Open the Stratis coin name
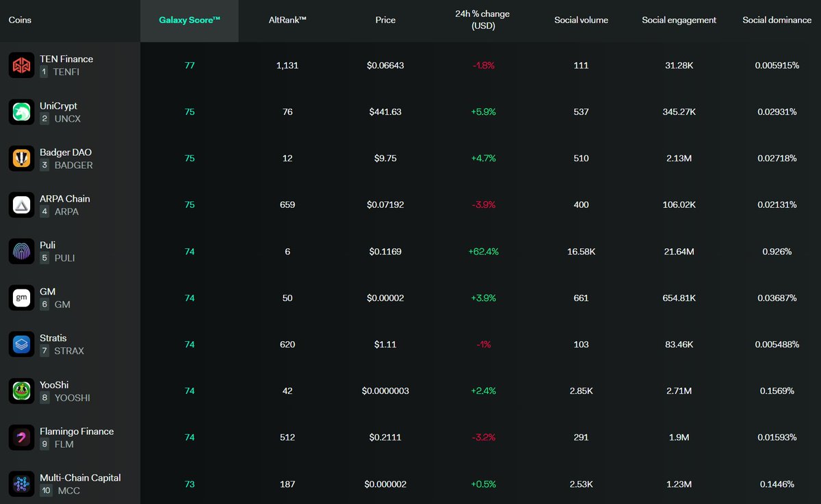Image resolution: width=821 pixels, height=504 pixels. pyautogui.click(x=53, y=339)
